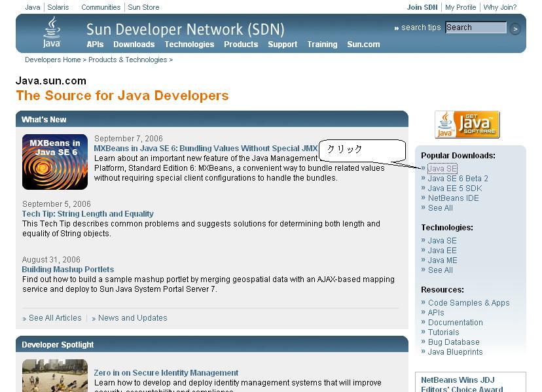Open the MXBeans in Java SE 6 thumbnail
542x392 pixels.
pyautogui.click(x=55, y=162)
